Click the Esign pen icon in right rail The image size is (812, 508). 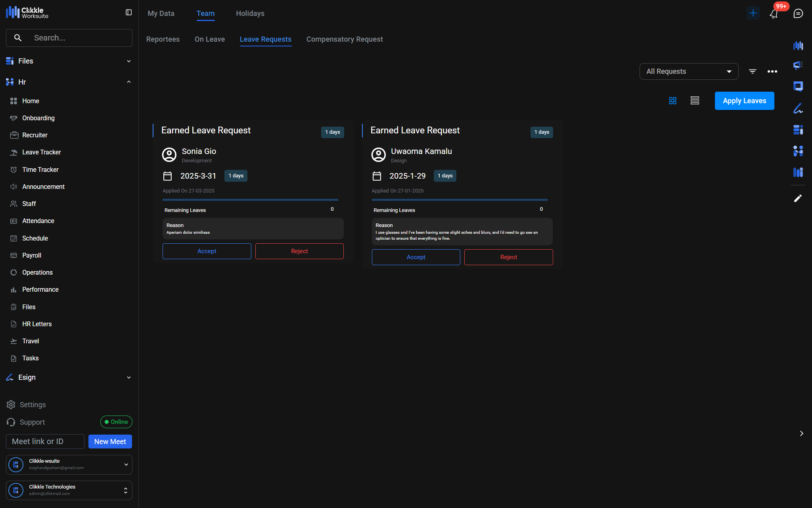(x=798, y=108)
